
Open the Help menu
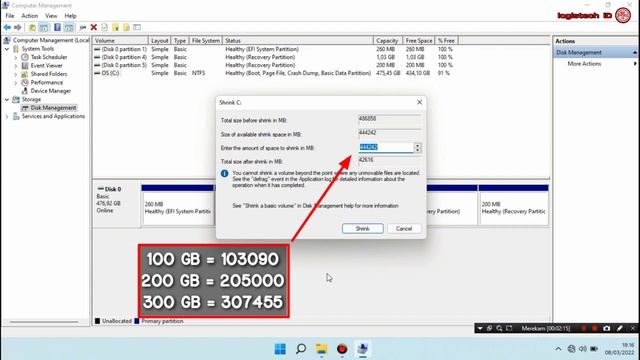point(70,16)
